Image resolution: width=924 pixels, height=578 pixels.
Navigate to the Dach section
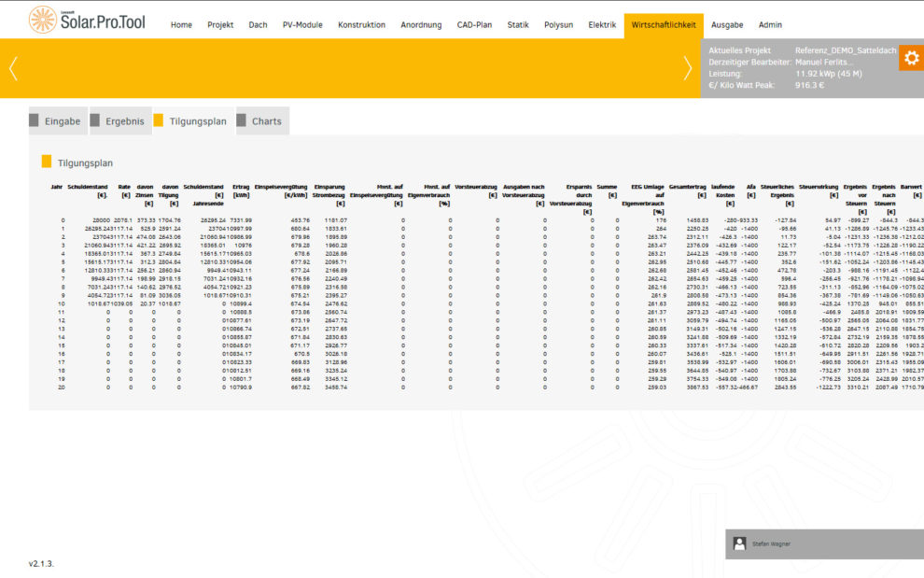(x=258, y=25)
